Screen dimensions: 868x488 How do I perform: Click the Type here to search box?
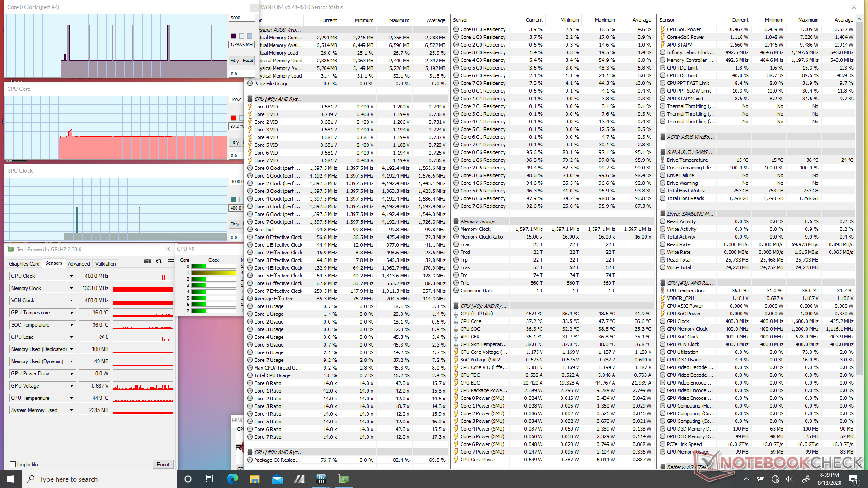pos(99,479)
